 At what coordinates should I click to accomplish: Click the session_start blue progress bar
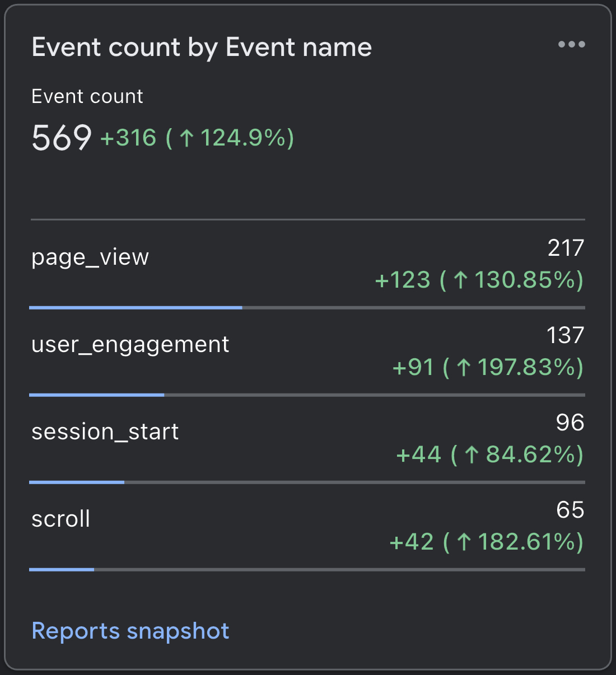(x=77, y=482)
